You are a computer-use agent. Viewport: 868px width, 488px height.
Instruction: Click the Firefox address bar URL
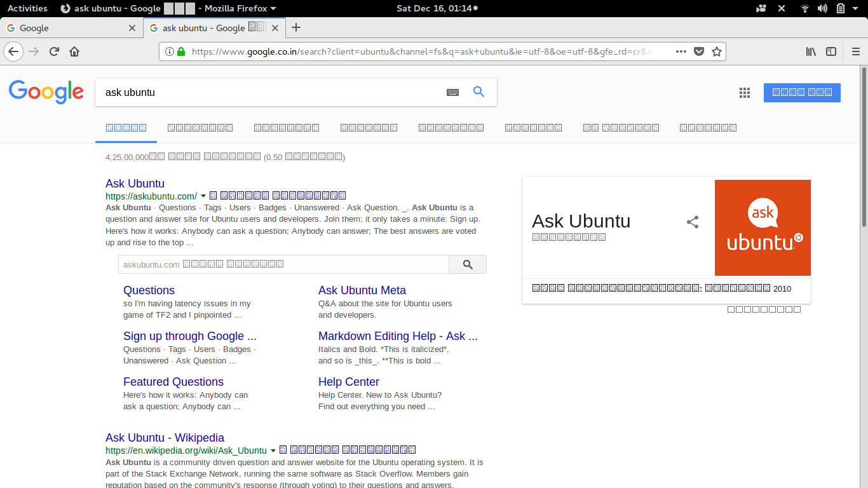pyautogui.click(x=422, y=51)
